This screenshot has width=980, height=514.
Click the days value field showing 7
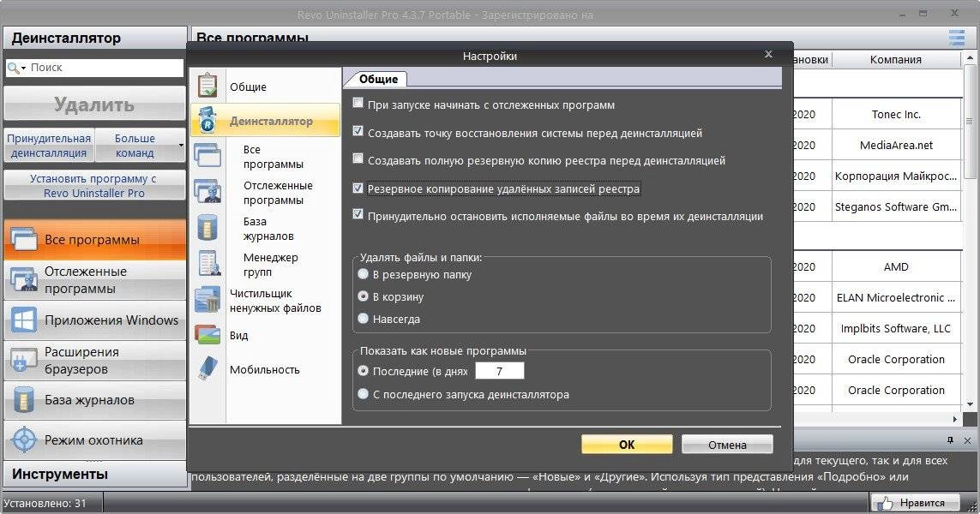(x=499, y=371)
